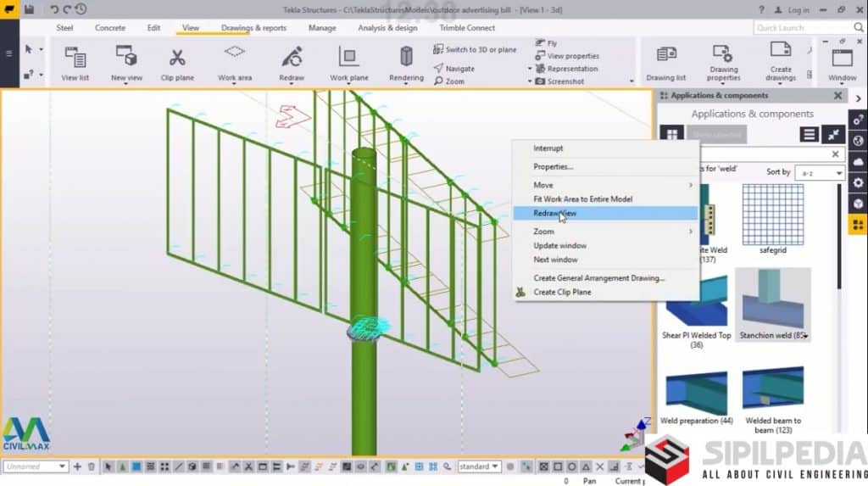
Task: Open the View list tool
Action: click(x=75, y=58)
